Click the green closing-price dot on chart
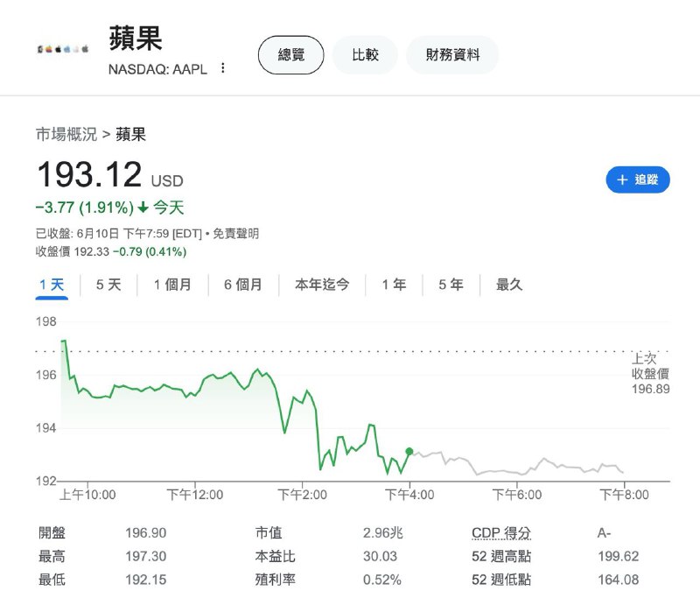This screenshot has height=598, width=700. (409, 452)
